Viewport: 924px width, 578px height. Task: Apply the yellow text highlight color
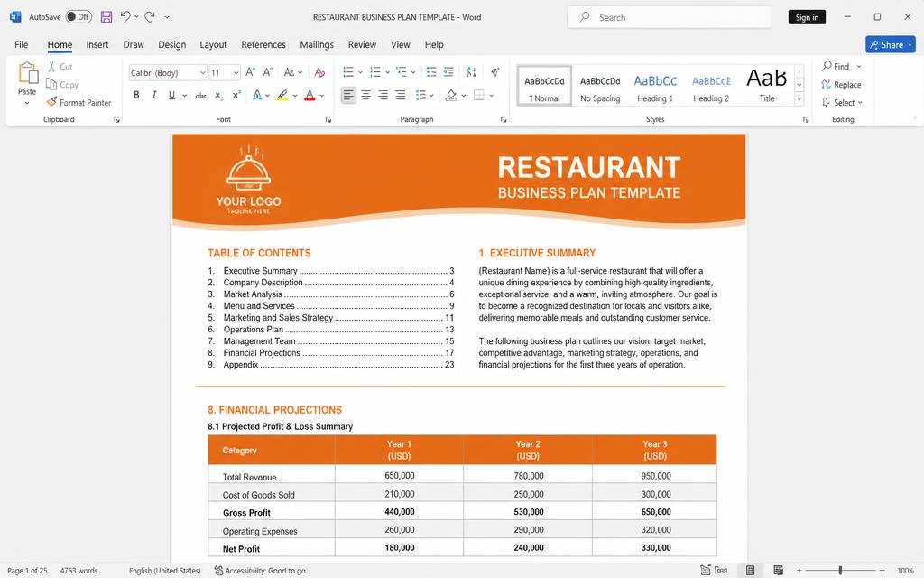(x=282, y=95)
